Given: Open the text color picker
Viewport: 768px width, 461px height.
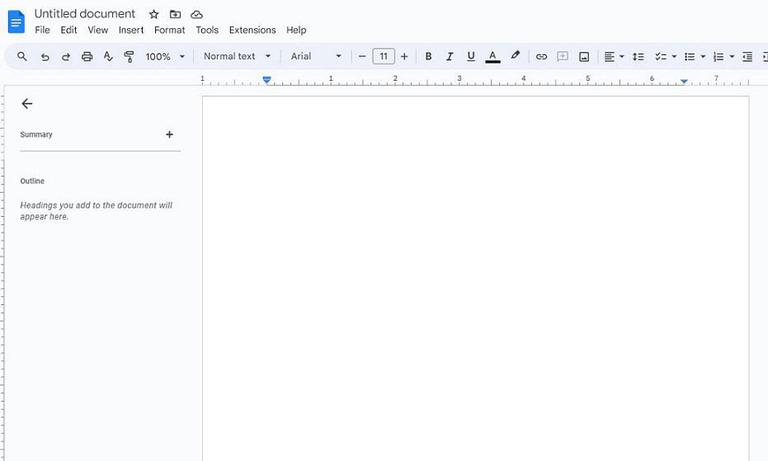Looking at the screenshot, I should (x=493, y=57).
